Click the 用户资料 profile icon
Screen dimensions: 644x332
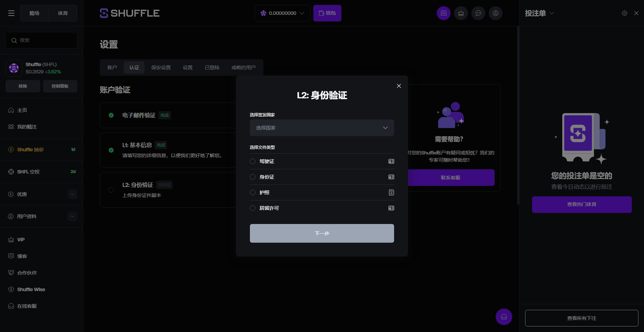coord(11,216)
